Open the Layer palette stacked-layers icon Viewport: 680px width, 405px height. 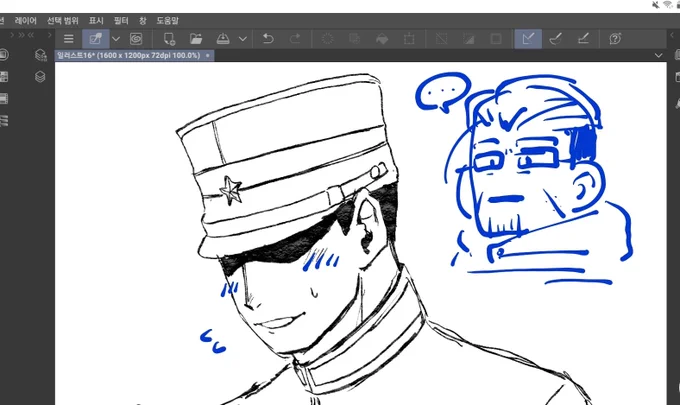[x=40, y=77]
